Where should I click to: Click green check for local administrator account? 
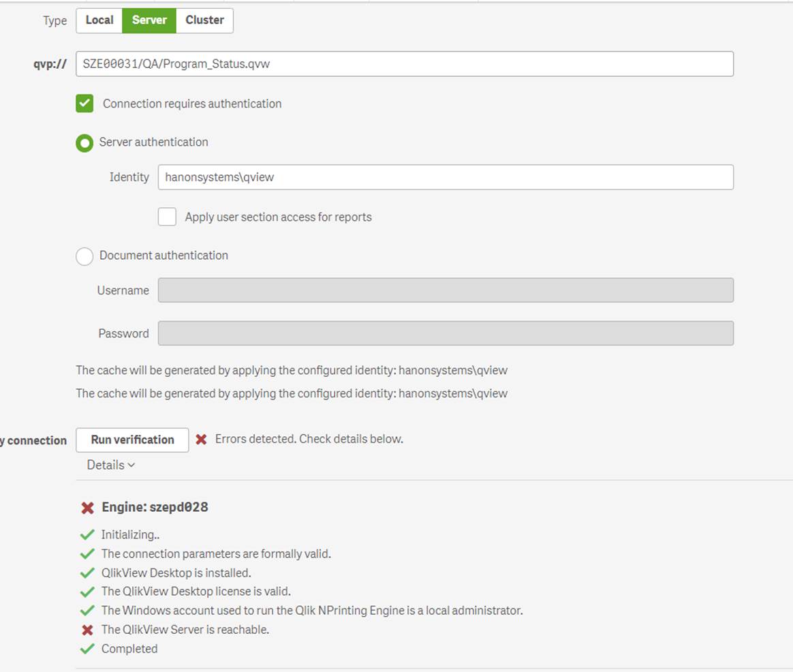point(87,611)
